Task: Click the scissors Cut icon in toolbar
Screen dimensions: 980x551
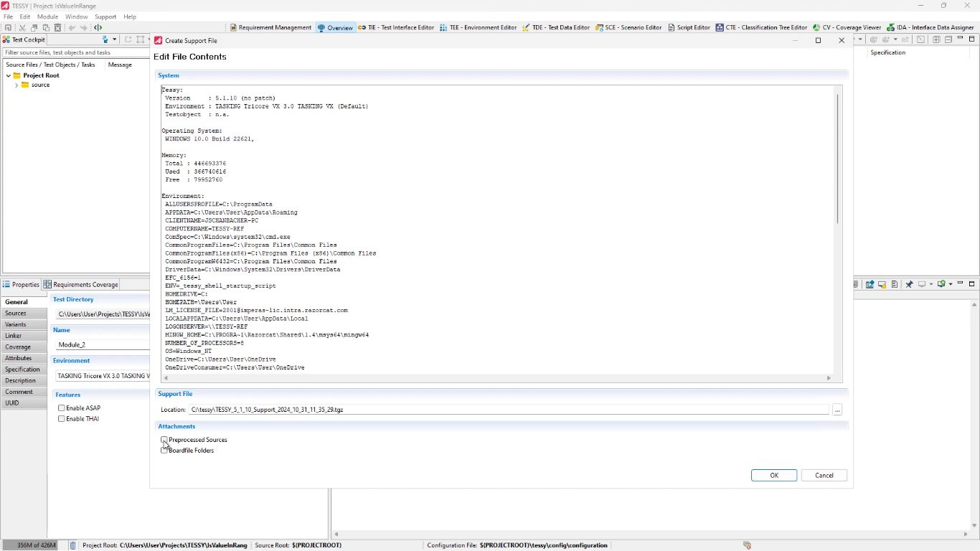Action: pos(22,28)
